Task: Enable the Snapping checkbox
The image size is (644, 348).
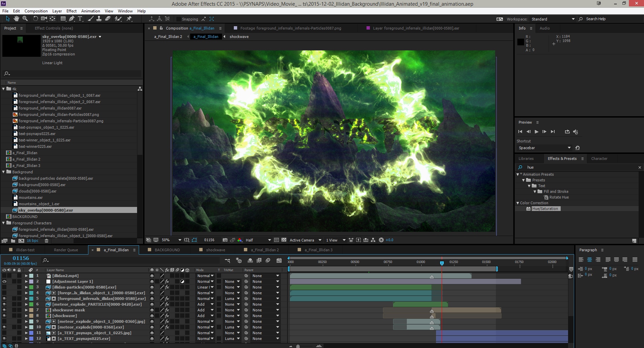Action: tap(179, 19)
